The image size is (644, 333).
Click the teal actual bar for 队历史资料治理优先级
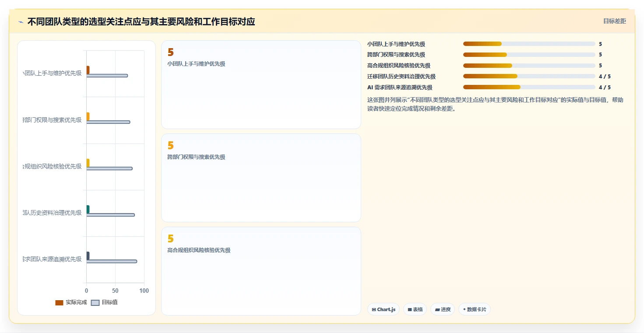click(88, 209)
